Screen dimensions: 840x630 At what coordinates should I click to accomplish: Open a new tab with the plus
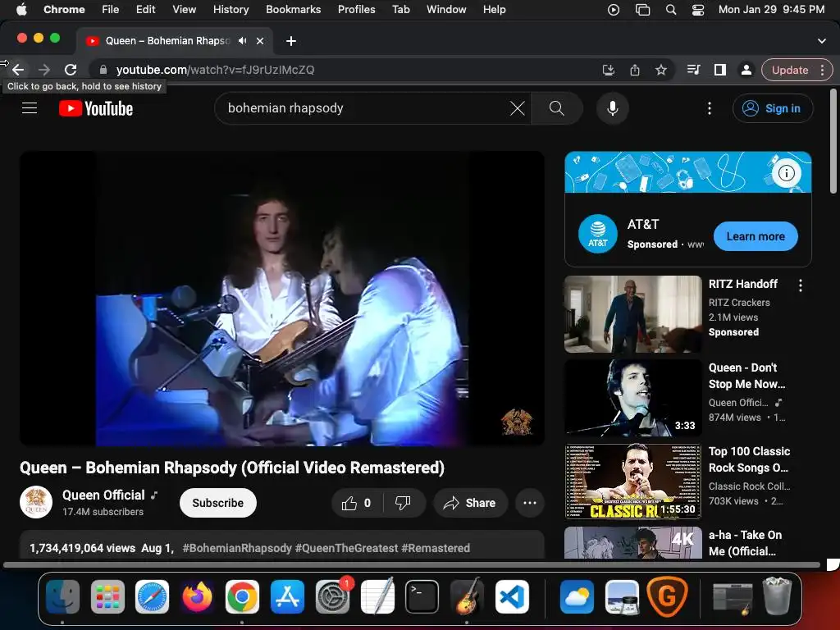pyautogui.click(x=291, y=41)
